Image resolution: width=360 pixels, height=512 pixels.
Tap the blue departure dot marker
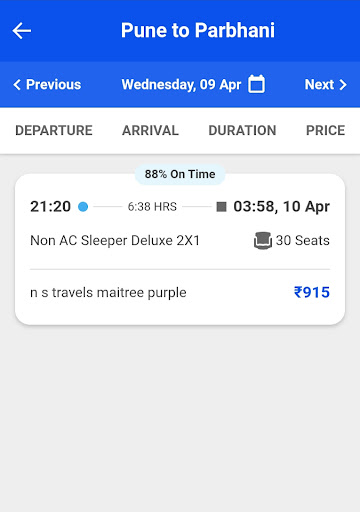pos(83,207)
